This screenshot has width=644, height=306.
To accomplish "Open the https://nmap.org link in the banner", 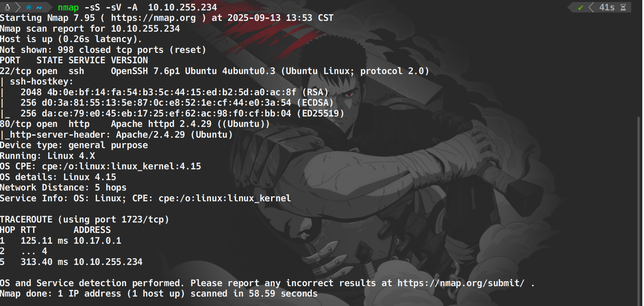I will click(153, 18).
